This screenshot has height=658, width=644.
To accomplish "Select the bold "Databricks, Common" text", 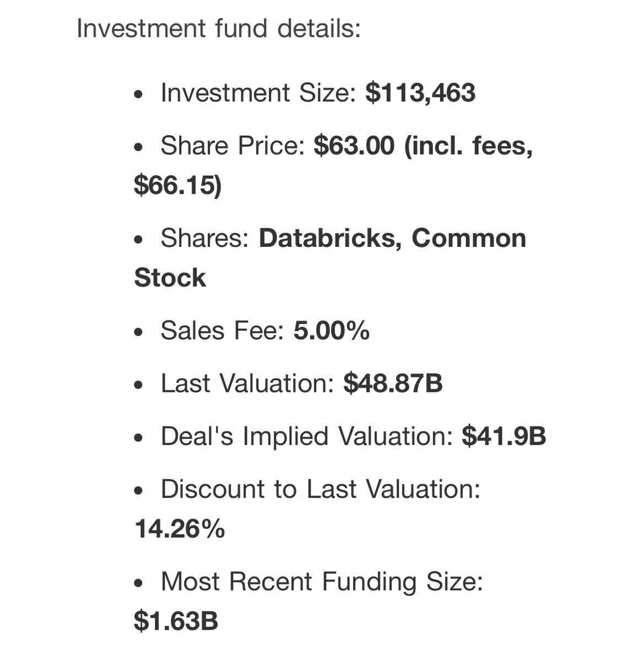I will click(392, 238).
